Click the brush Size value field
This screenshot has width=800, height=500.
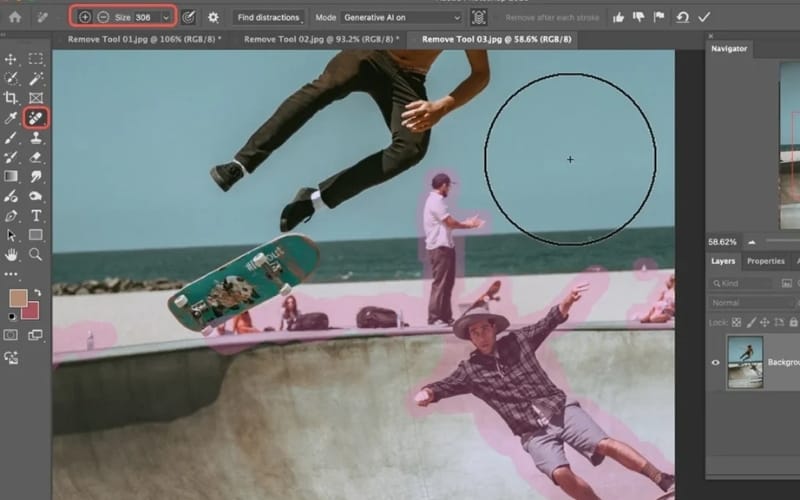coord(146,17)
